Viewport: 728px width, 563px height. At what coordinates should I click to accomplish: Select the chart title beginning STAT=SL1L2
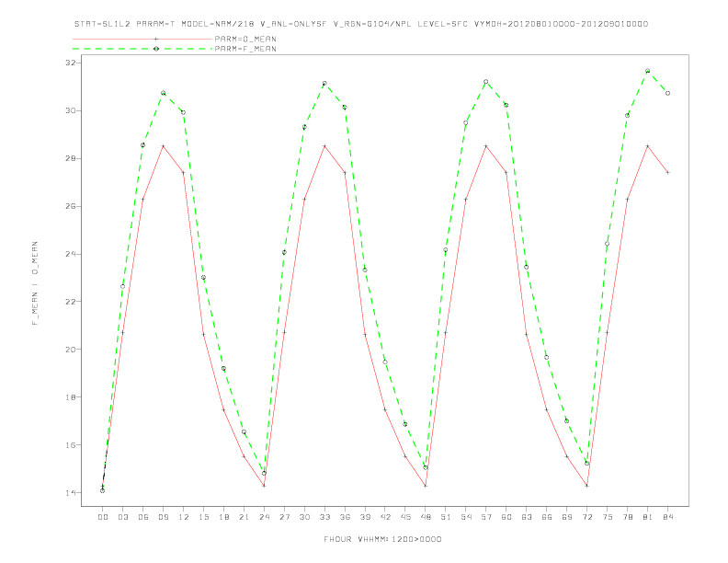(361, 24)
